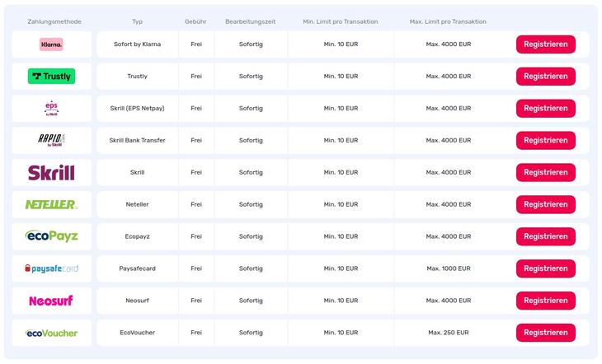Click 'Sofortig' in the Paysafecard row
Screen dimensions: 602x364
[251, 268]
